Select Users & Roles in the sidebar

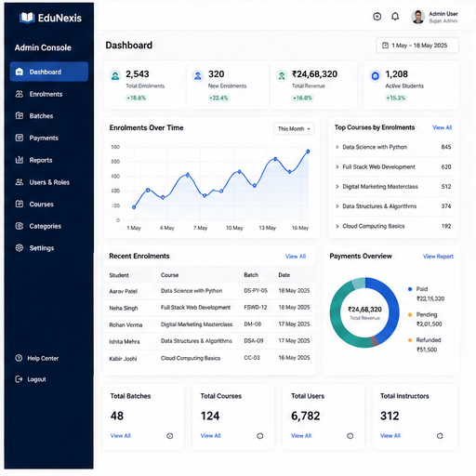pyautogui.click(x=49, y=182)
